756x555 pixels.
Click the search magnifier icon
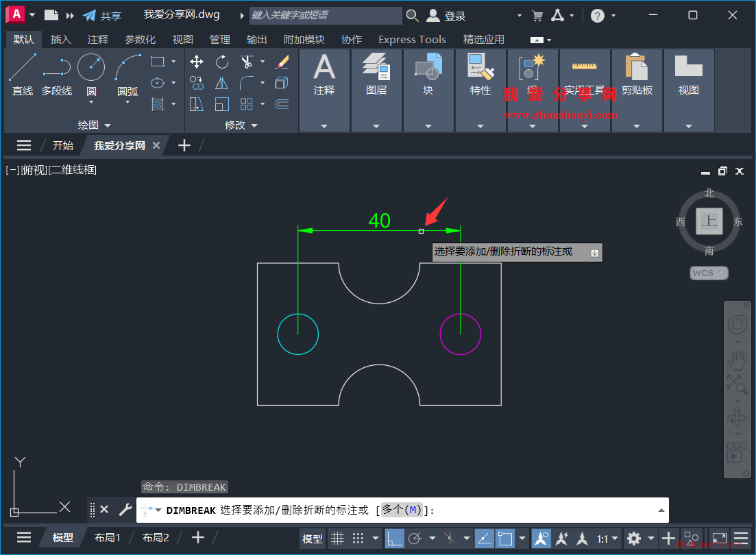412,16
